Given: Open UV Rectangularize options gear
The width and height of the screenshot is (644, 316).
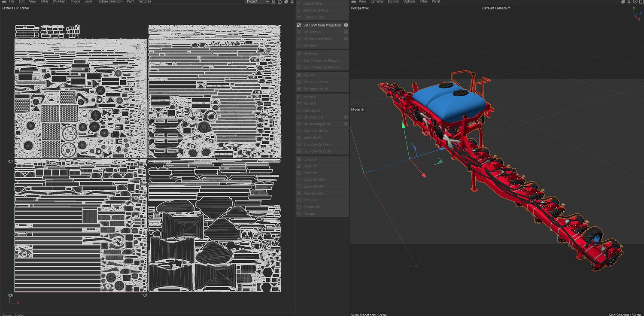Looking at the screenshot, I should click(x=346, y=124).
